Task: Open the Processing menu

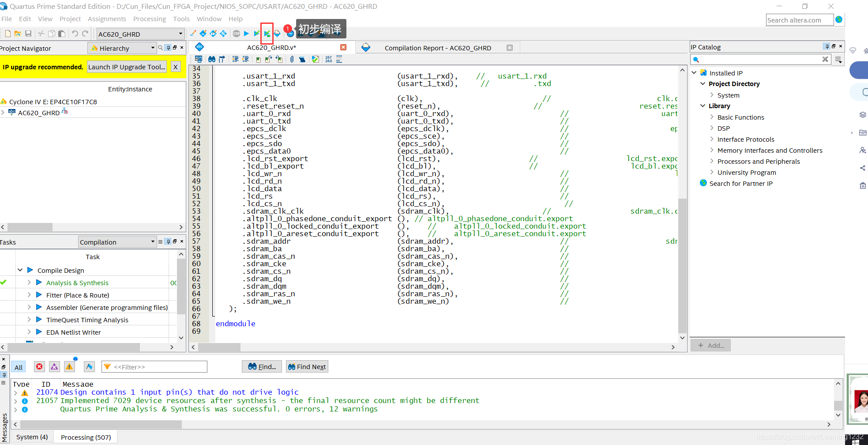Action: pyautogui.click(x=150, y=19)
